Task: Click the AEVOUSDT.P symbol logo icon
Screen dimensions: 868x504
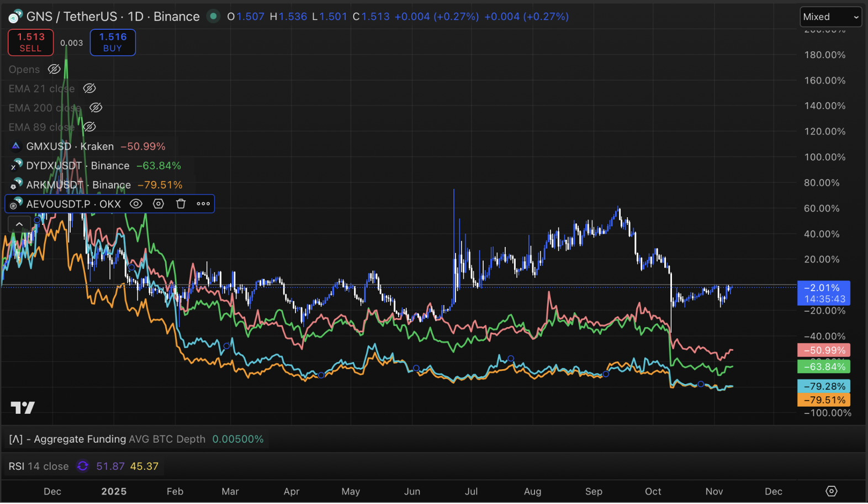Action: (x=16, y=204)
